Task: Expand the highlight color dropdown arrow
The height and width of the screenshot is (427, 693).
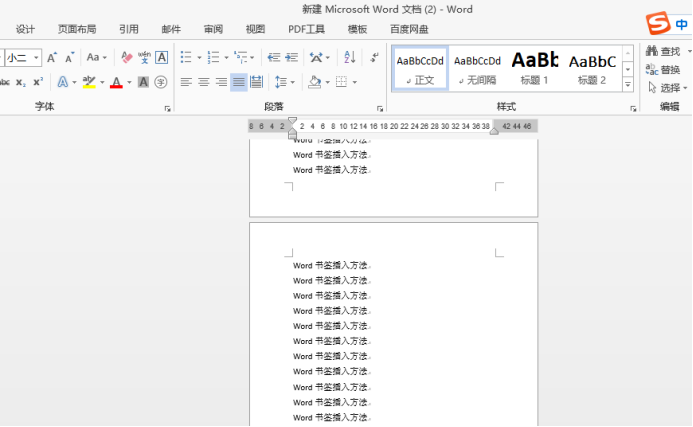Action: pyautogui.click(x=102, y=83)
